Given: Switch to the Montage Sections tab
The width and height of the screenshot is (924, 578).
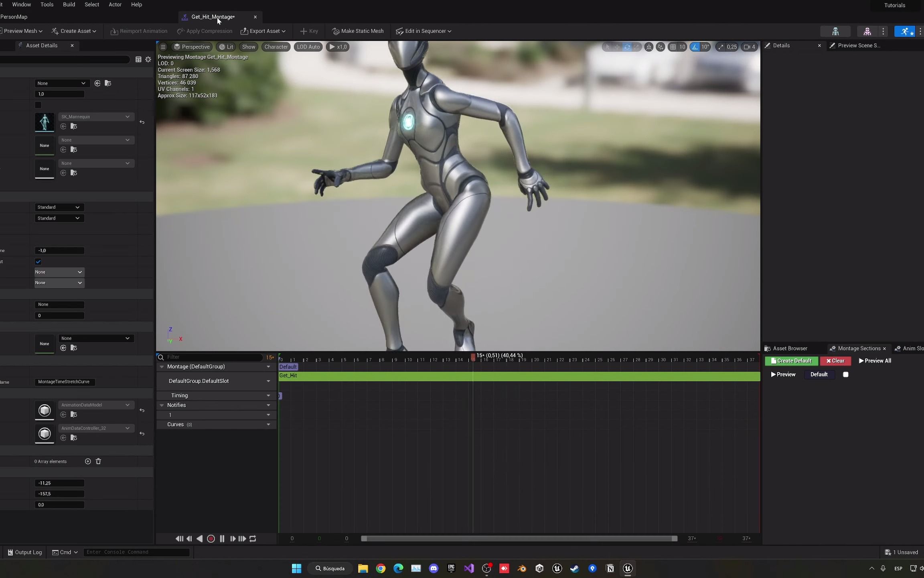Looking at the screenshot, I should click(x=857, y=348).
